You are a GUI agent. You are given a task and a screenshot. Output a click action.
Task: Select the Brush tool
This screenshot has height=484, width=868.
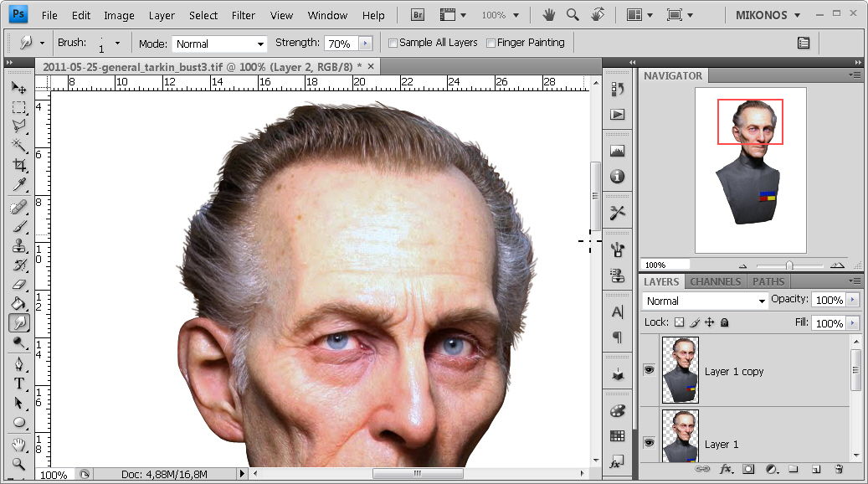(18, 226)
